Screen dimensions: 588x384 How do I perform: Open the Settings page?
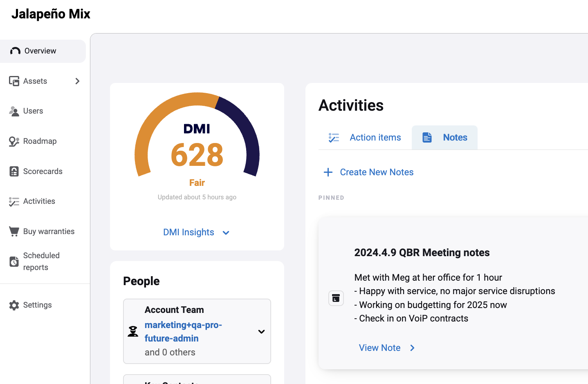[x=43, y=305]
